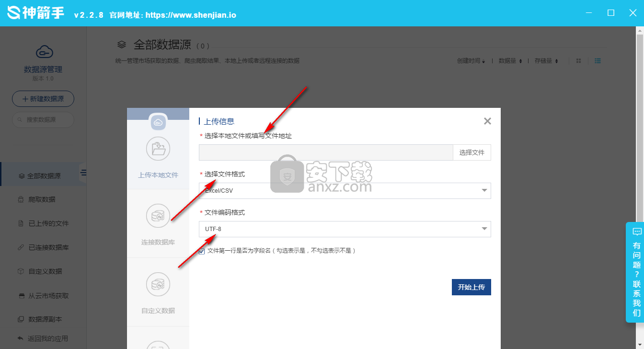The width and height of the screenshot is (644, 349).
Task: Click the layers icon beside the page title 全部数据源
Action: [122, 45]
